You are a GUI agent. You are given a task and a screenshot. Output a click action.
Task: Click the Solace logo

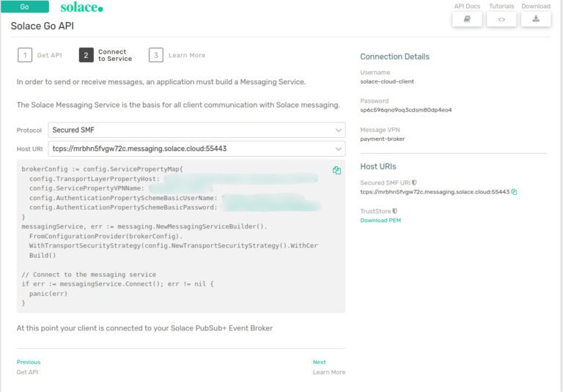point(81,7)
